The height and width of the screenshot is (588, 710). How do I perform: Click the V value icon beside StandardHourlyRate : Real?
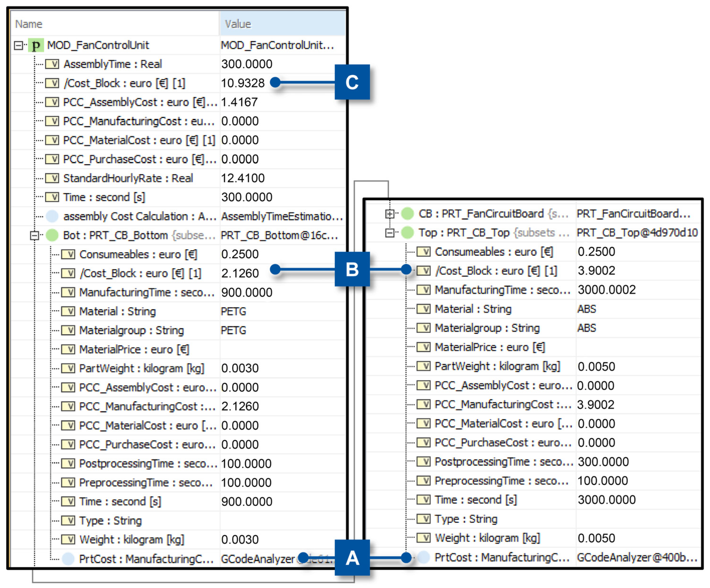[52, 178]
